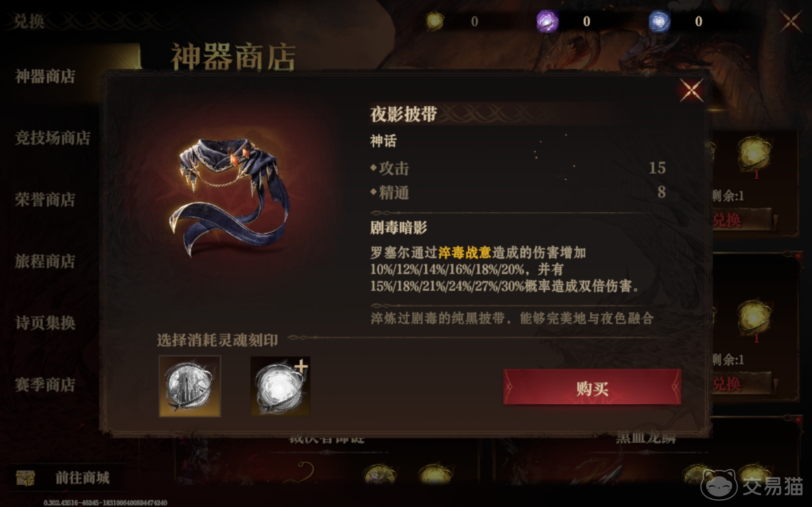Go to the mall via 前往商城

(82, 478)
